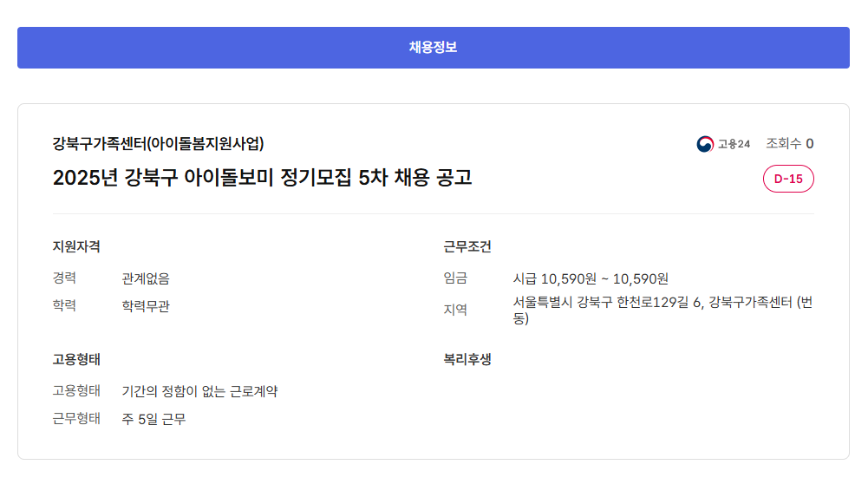Click the 경력 label
868x484 pixels.
[64, 278]
